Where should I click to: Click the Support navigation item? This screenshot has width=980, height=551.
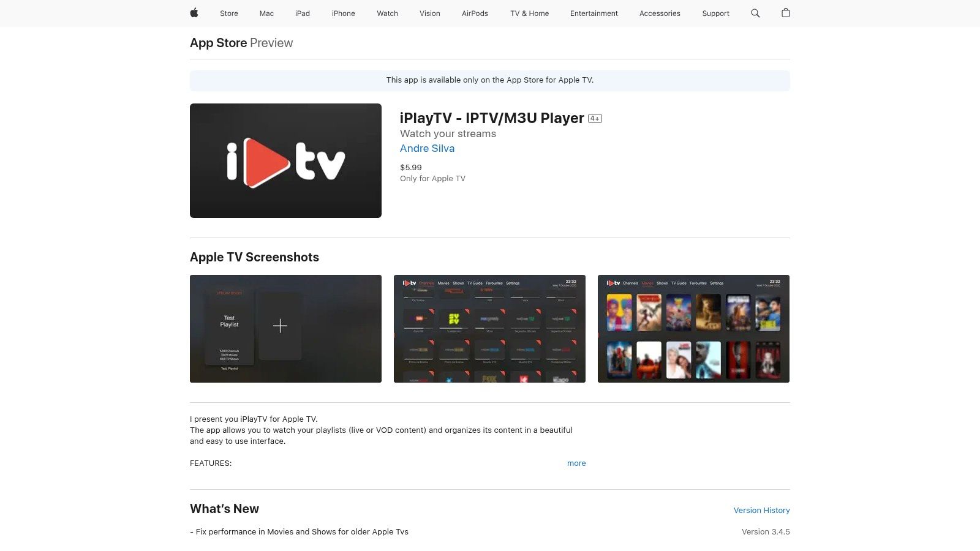tap(715, 13)
